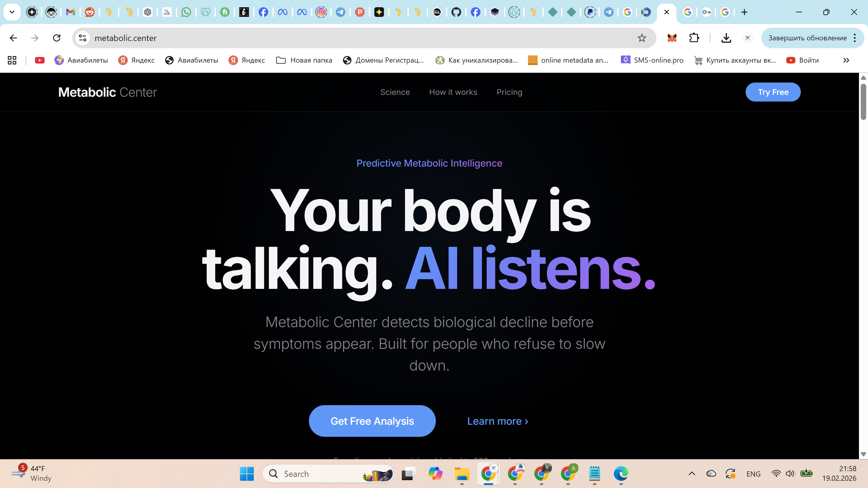Click the MetaMask fox extension icon
868x488 pixels.
pyautogui.click(x=671, y=38)
